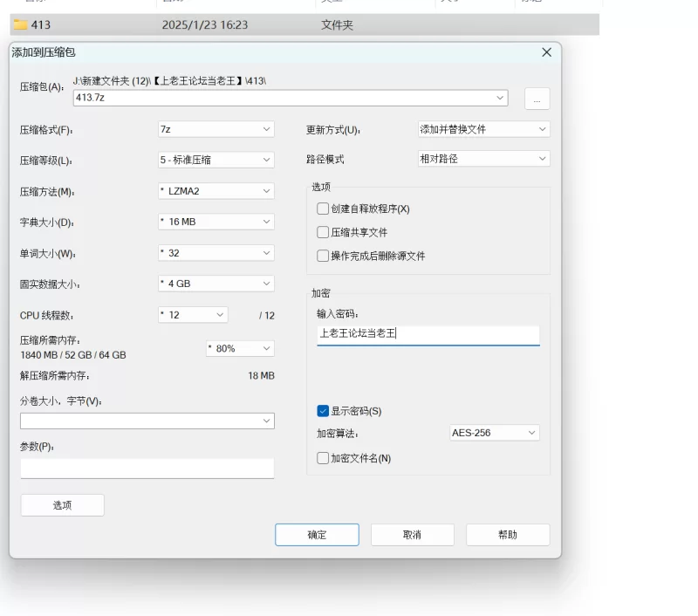698x616 pixels.
Task: Click the 文件夹 type cell of the 413 row
Action: tap(337, 25)
